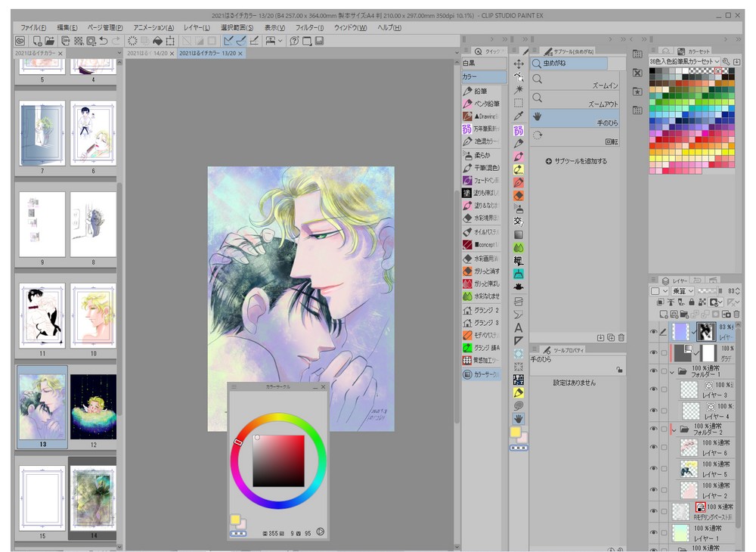Viewport: 756px width, 552px height.
Task: Collapse the フォルダー 2 layer folder
Action: (x=674, y=429)
